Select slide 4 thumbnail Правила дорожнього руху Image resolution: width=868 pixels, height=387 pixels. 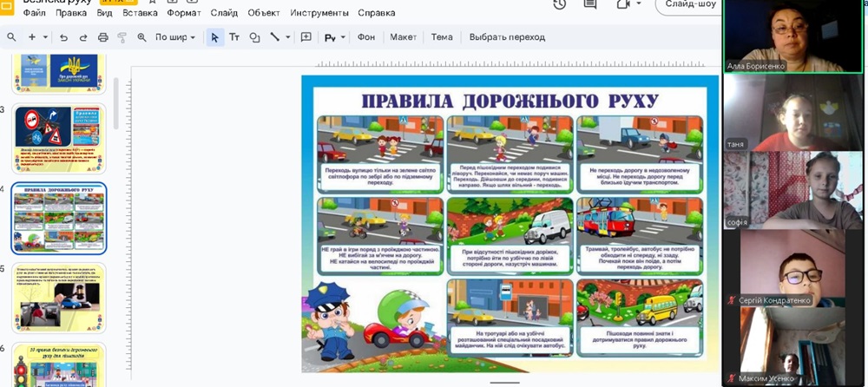tap(59, 218)
